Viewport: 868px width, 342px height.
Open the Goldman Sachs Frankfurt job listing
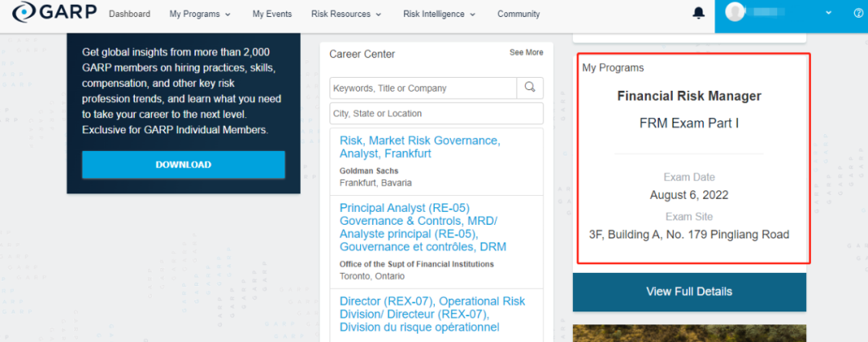coord(420,147)
